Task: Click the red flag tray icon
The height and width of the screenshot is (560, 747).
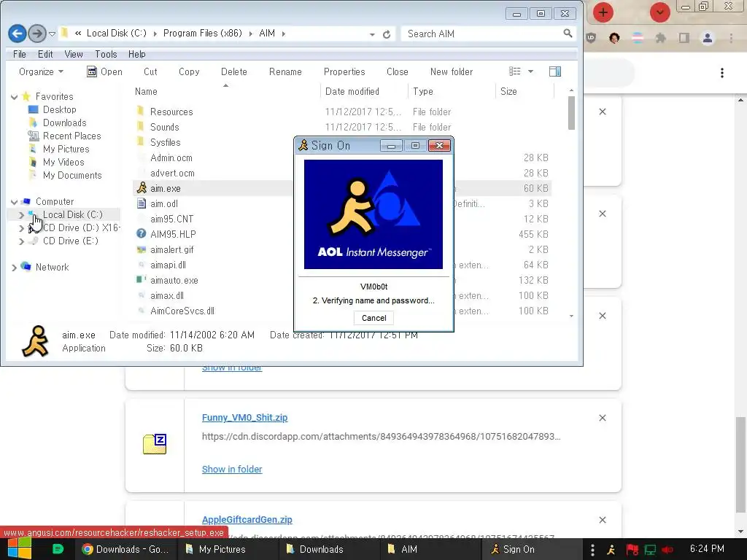Action: point(632,550)
